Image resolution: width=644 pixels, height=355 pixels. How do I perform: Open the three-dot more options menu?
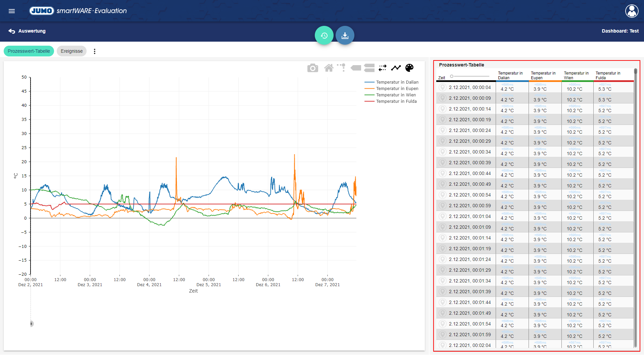(95, 51)
